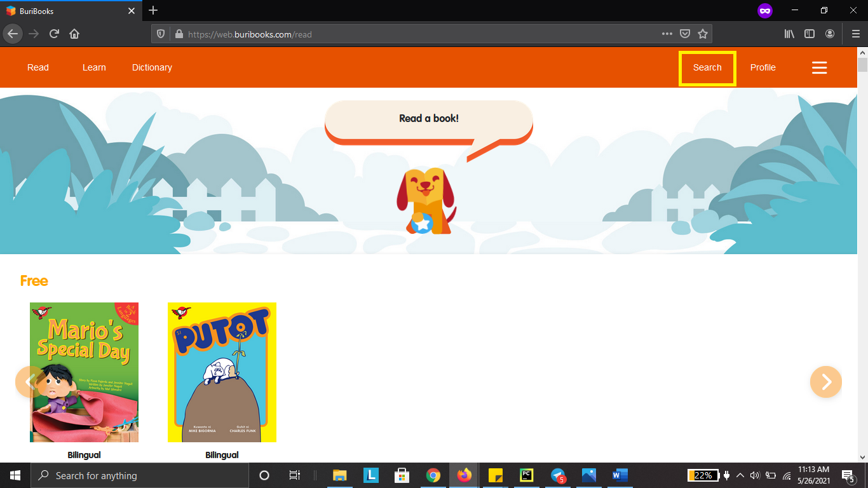This screenshot has width=868, height=488.
Task: Open Mario's Special Day book cover
Action: coord(84,372)
